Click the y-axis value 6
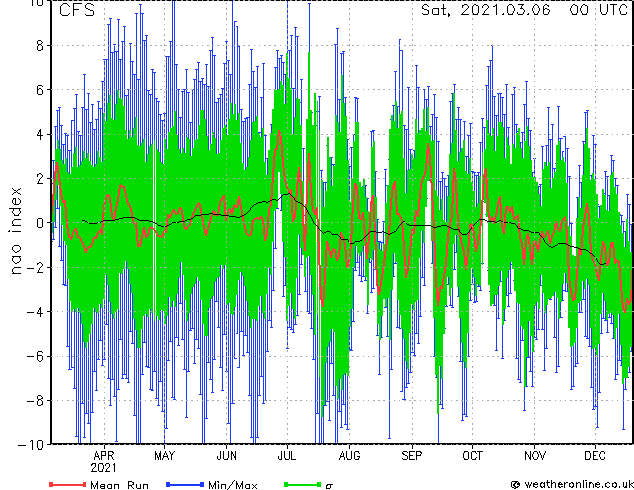 pyautogui.click(x=40, y=90)
